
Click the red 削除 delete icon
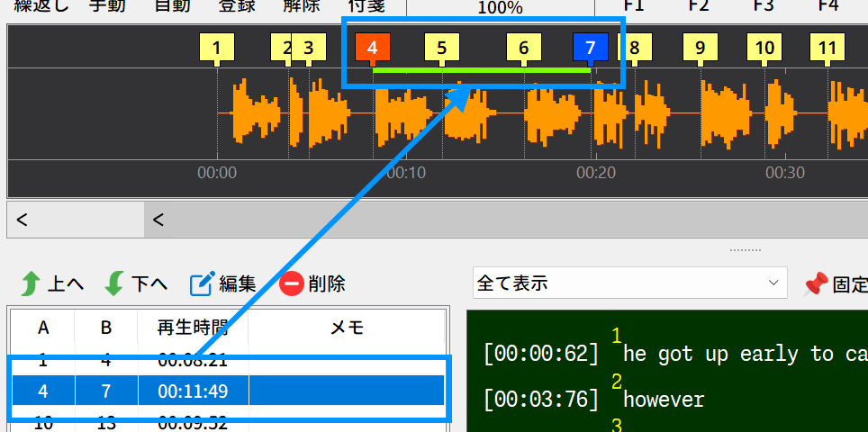[x=292, y=284]
